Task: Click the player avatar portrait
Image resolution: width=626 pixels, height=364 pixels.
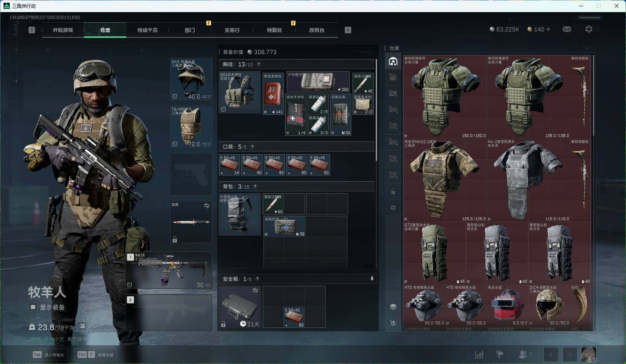Action: [589, 355]
